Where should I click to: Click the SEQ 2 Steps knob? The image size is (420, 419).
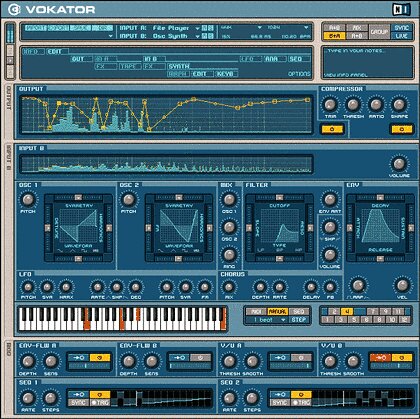pyautogui.click(x=252, y=398)
